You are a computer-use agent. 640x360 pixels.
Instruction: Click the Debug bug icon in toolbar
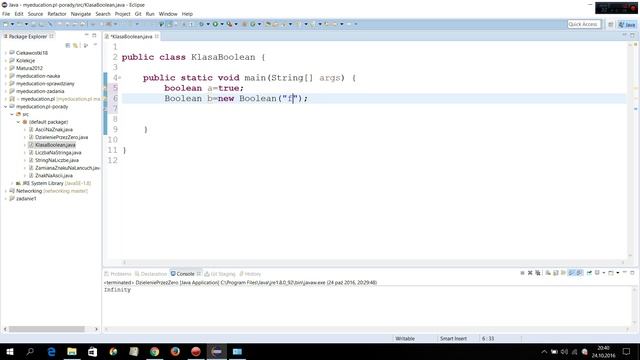point(201,24)
